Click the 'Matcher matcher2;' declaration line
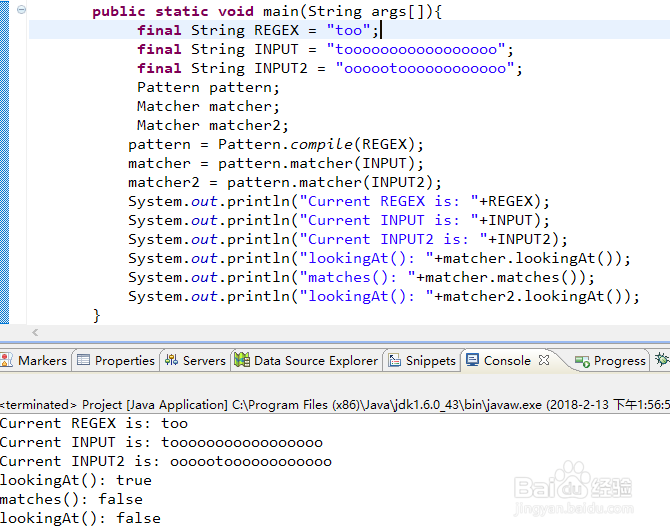This screenshot has width=670, height=532. (x=213, y=125)
